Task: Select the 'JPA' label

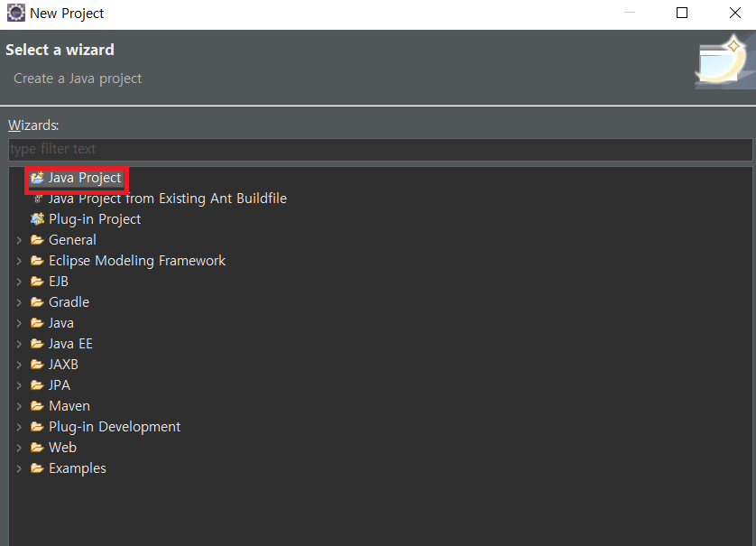Action: [x=60, y=384]
